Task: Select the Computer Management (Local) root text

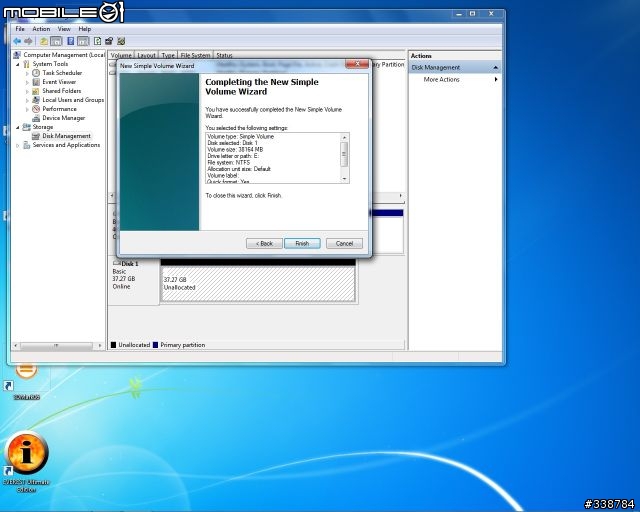Action: [64, 55]
